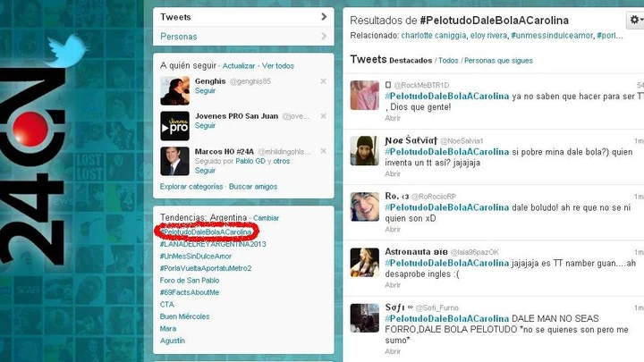Open the Jovenes PRO avatar
The width and height of the screenshot is (644, 362).
pyautogui.click(x=174, y=126)
